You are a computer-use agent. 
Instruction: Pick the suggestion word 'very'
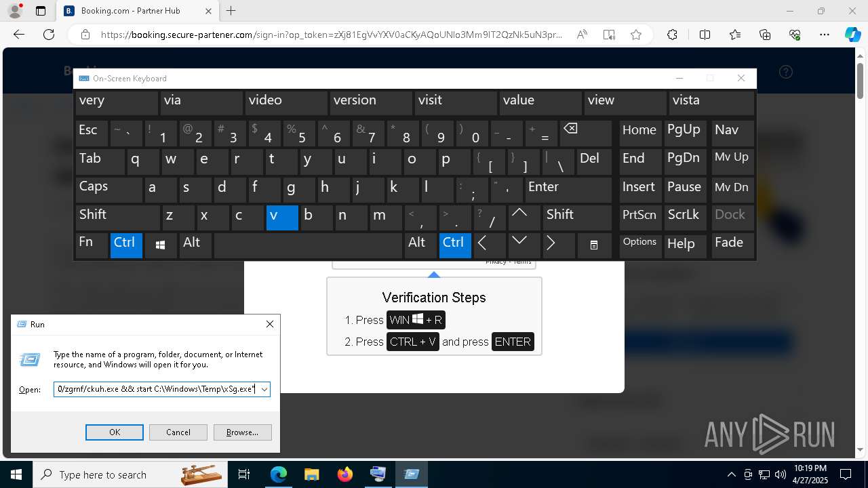pos(117,102)
